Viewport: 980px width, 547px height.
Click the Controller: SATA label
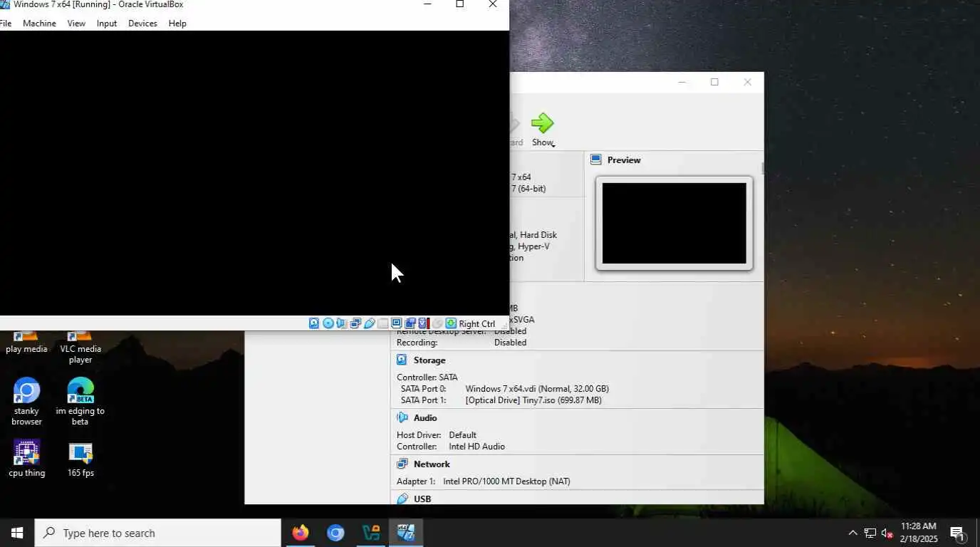(427, 377)
